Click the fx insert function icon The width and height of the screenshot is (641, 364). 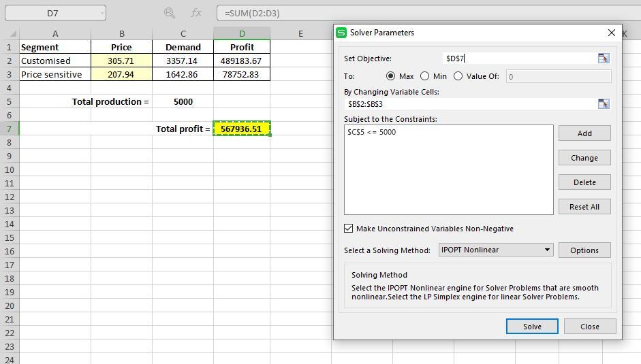pos(196,13)
